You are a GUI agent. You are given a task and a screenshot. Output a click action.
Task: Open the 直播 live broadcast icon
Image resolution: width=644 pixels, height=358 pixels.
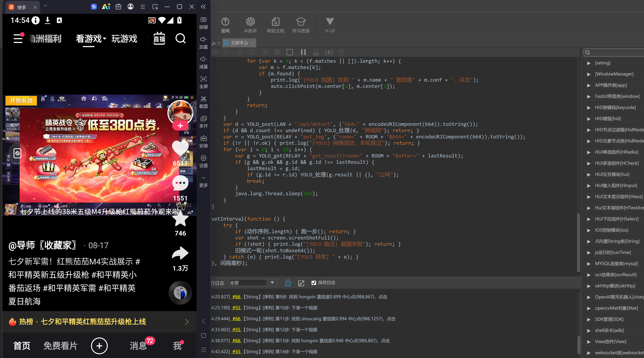click(x=159, y=38)
